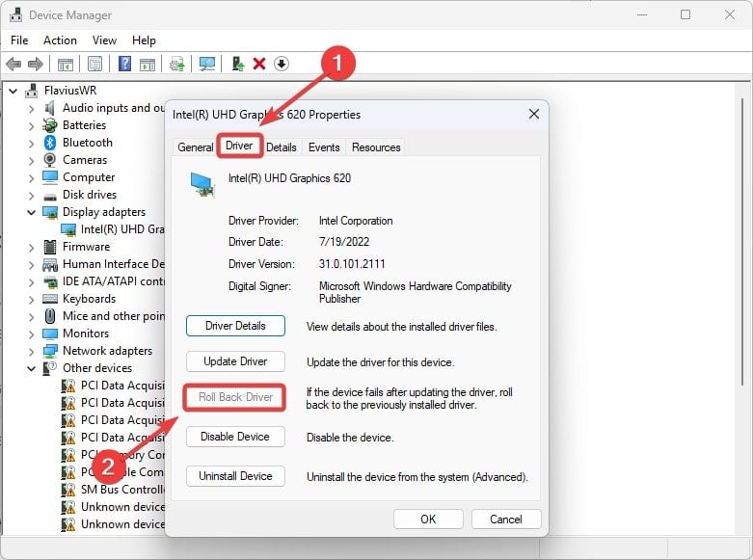Screen dimensions: 753x560
Task: Click the display adapter icon in Properties dialog
Action: point(202,185)
